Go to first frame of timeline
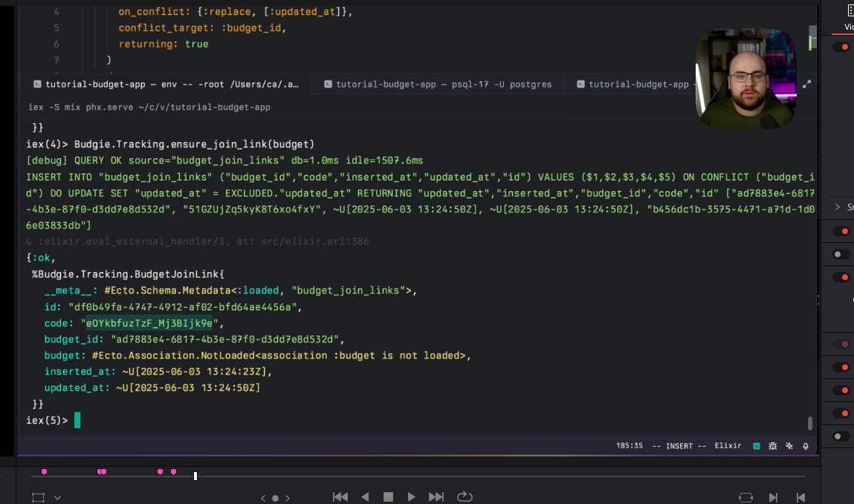Screen dimensions: 854x504 pos(340,497)
